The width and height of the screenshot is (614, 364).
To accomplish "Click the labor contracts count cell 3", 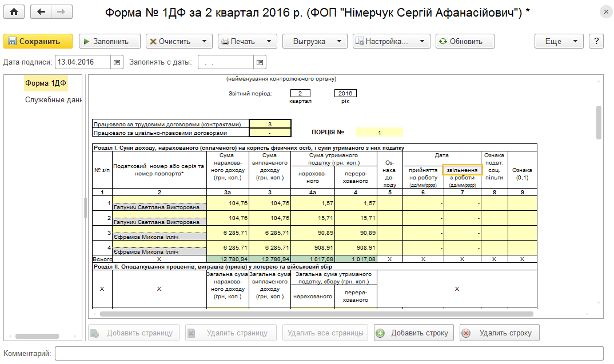I will [270, 124].
